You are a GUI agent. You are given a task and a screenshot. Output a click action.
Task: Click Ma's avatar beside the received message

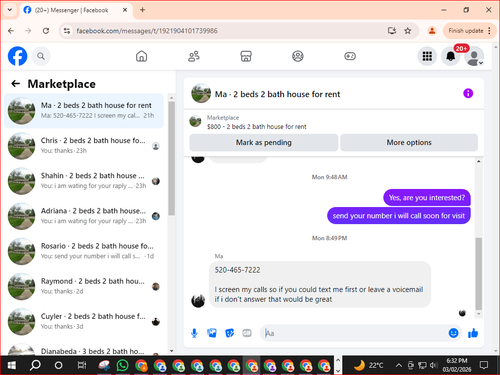click(x=198, y=301)
